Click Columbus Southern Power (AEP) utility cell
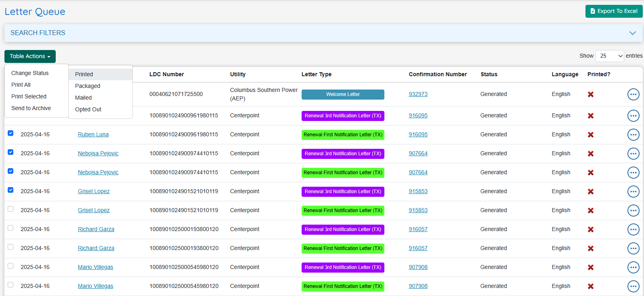Viewport: 644px width, 296px height. pos(264,94)
